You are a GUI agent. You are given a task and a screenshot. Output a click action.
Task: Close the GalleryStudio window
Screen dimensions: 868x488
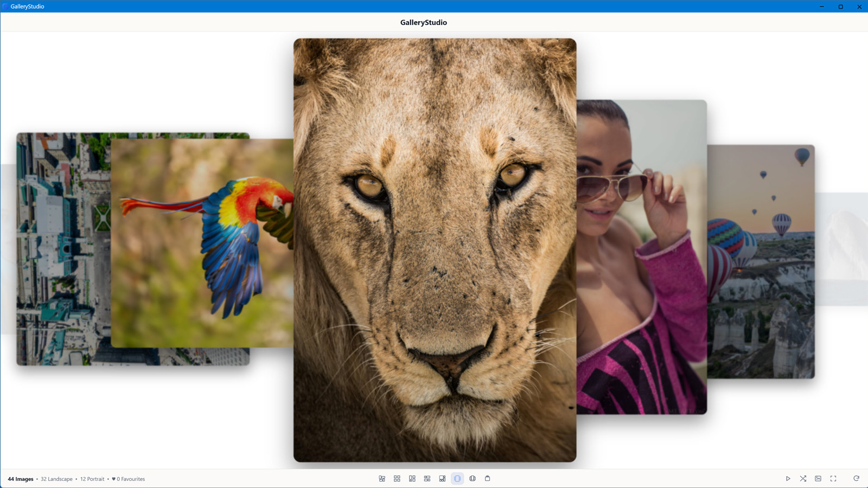(859, 7)
